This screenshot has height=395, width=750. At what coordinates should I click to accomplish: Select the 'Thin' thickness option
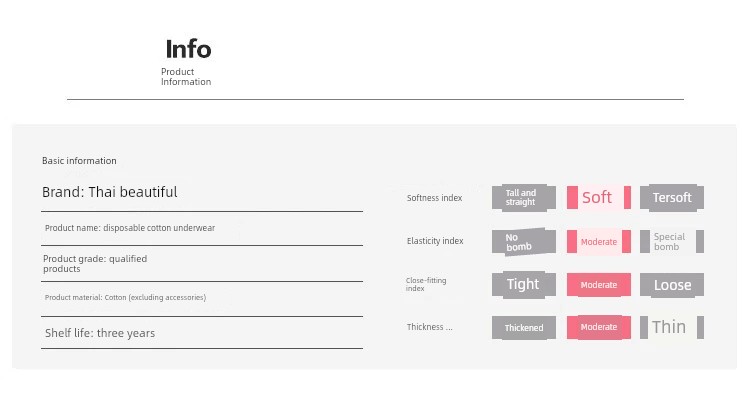tap(672, 328)
